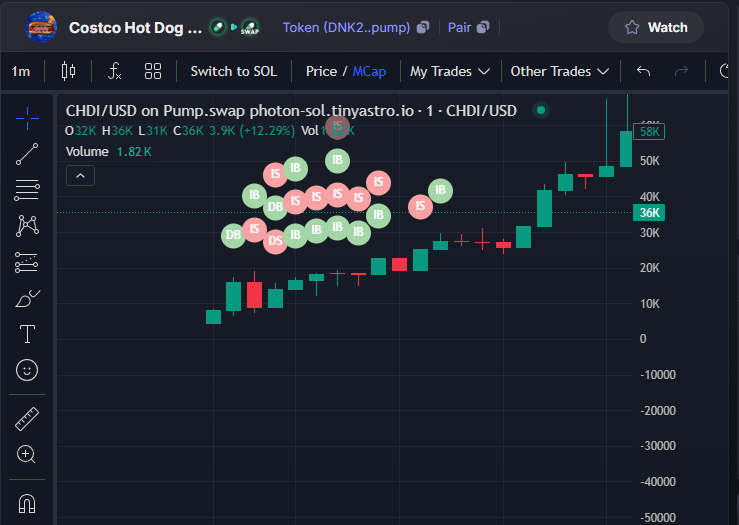Viewport: 739px width, 525px height.
Task: Open the forecasting and measurement tools
Action: pos(27,262)
